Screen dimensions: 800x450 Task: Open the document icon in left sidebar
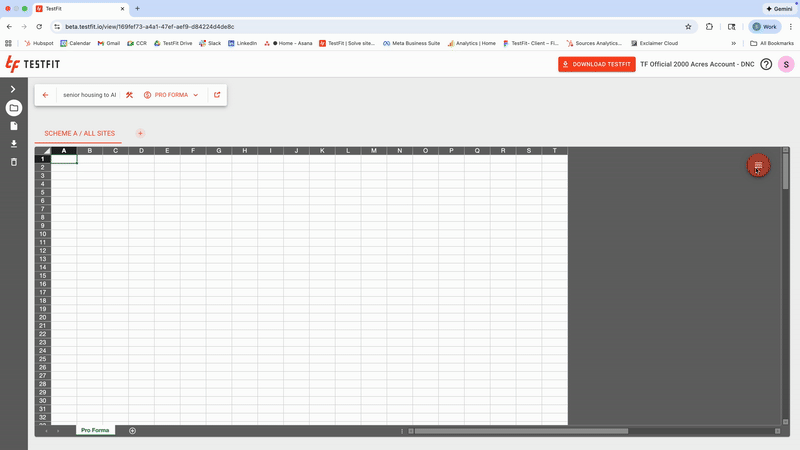coord(14,126)
